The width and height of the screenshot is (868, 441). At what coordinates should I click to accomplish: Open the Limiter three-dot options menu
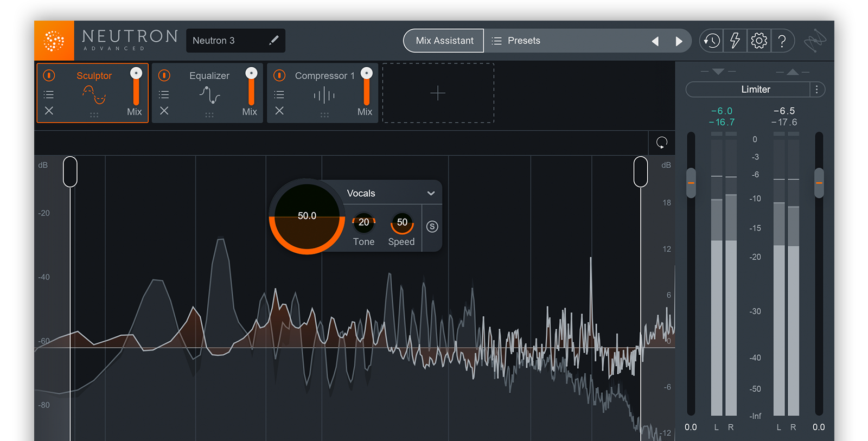point(817,90)
